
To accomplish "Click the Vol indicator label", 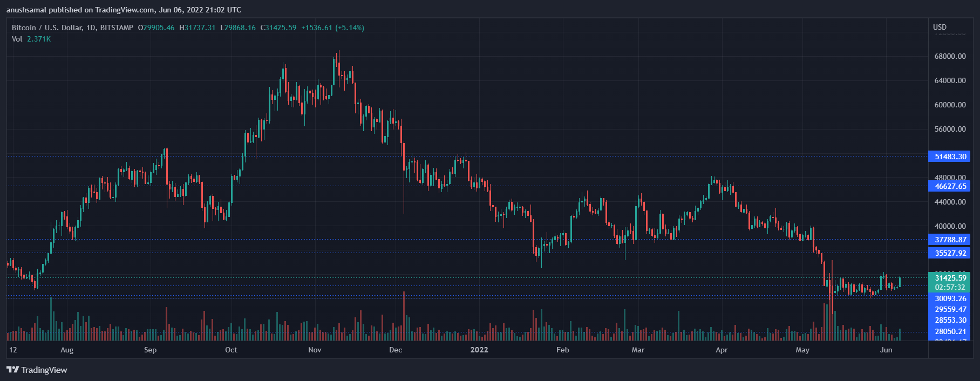I will click(17, 39).
